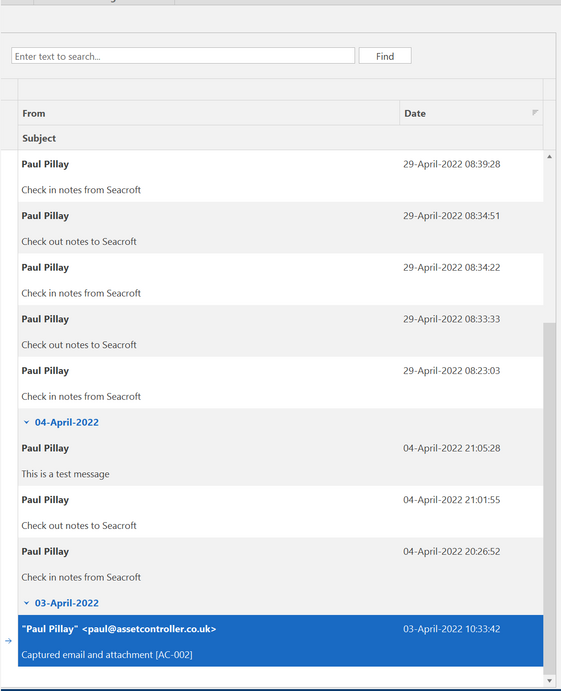Screen dimensions: 561x691
Task: Click the date 03-April-2022 10:33:42
Action: [451, 629]
